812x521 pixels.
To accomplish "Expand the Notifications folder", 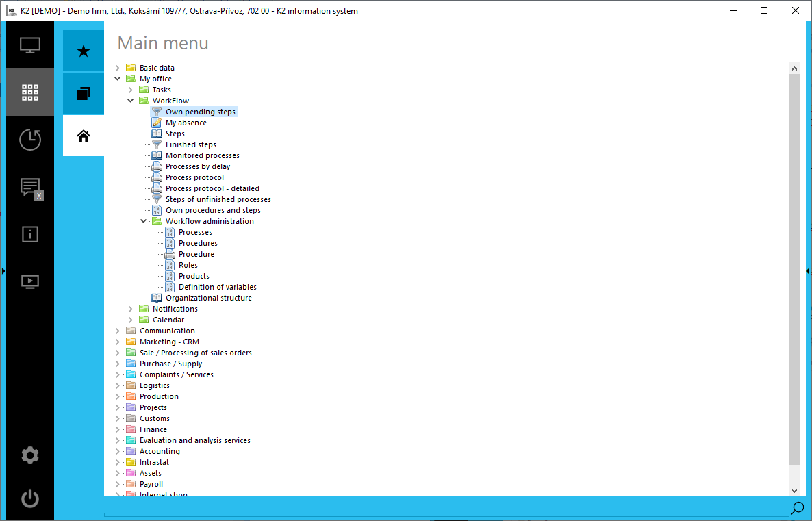I will coord(131,309).
